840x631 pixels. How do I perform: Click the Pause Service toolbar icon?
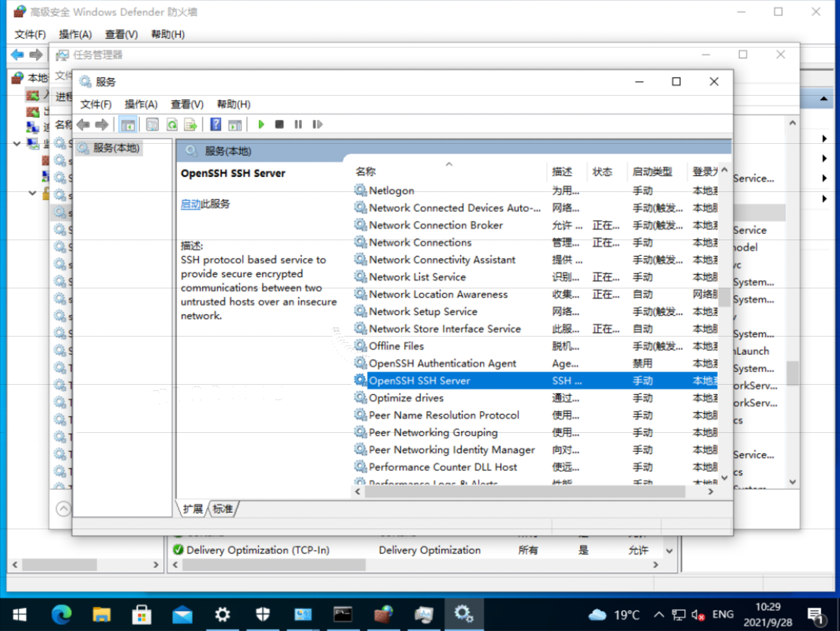298,125
